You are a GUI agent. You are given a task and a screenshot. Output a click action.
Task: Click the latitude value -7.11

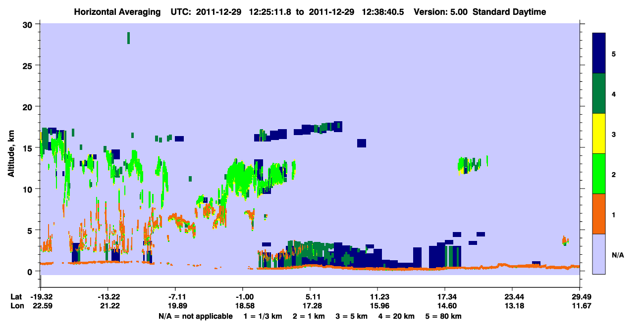click(x=175, y=297)
